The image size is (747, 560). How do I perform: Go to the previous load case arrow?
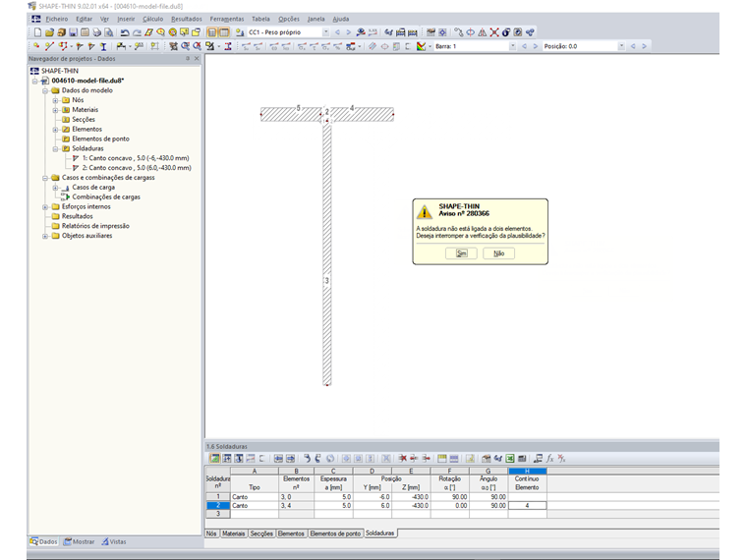pos(337,32)
